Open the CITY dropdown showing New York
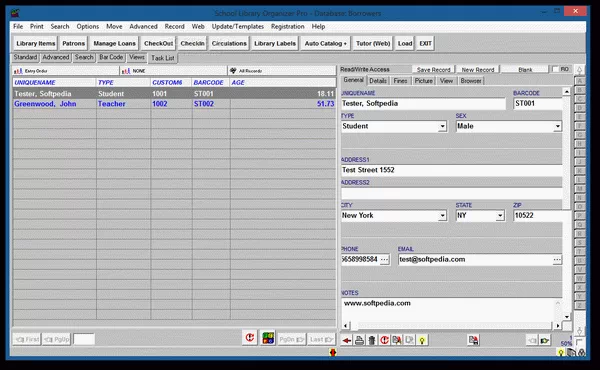Screen dimensions: 600x370 tap(442, 216)
